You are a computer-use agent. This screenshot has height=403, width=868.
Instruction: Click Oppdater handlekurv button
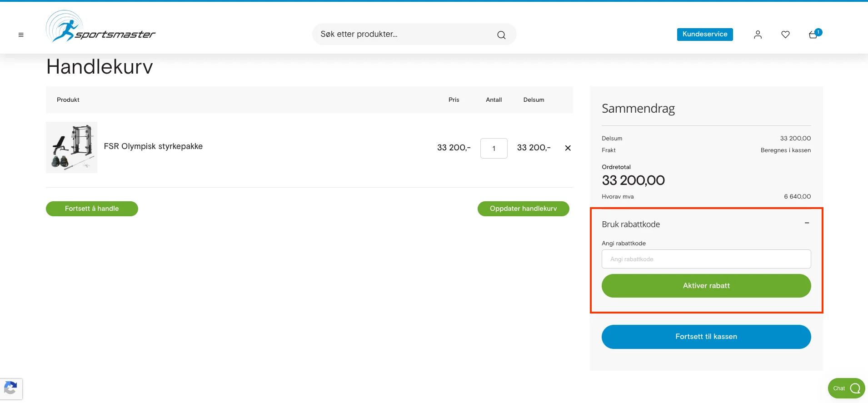pyautogui.click(x=523, y=209)
